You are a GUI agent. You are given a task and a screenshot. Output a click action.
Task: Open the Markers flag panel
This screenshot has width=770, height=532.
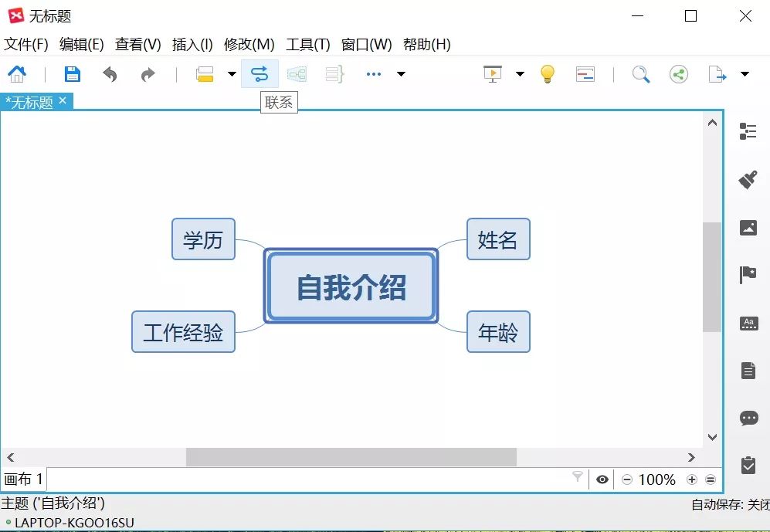[748, 274]
